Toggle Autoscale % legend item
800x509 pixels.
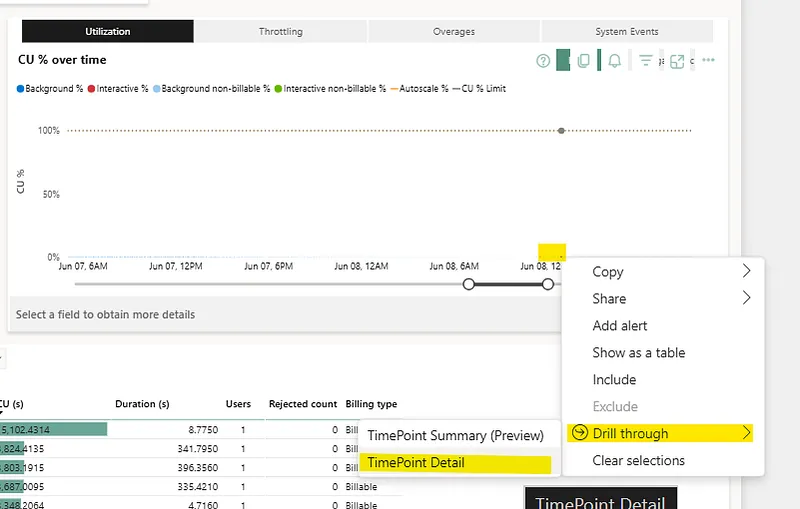click(419, 89)
